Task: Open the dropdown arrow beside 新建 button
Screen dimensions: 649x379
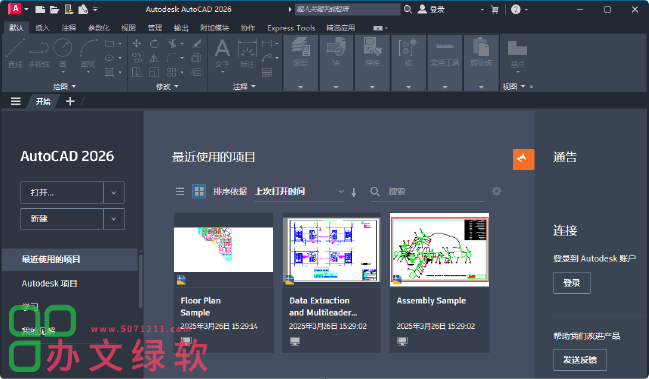Action: tap(114, 219)
